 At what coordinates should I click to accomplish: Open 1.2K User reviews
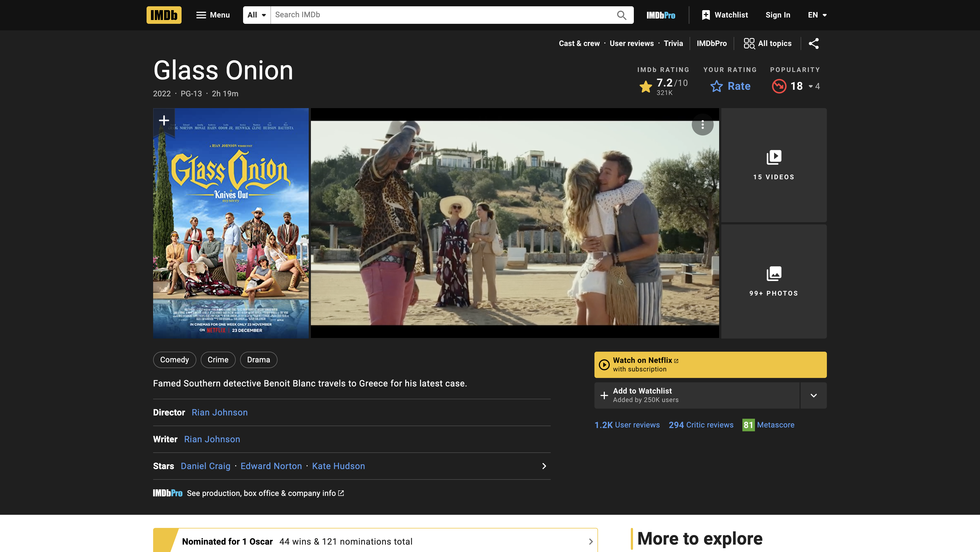[627, 425]
